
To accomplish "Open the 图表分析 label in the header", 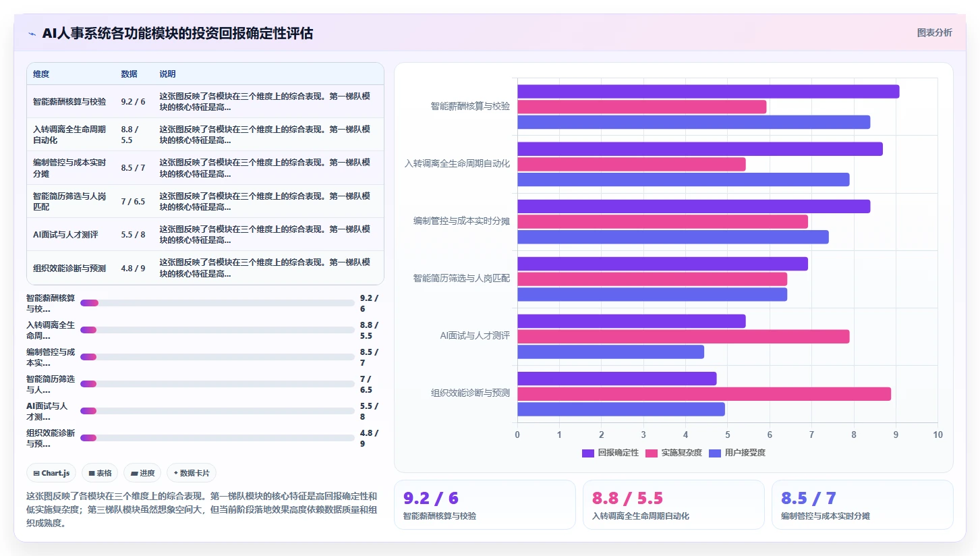I will (x=934, y=33).
